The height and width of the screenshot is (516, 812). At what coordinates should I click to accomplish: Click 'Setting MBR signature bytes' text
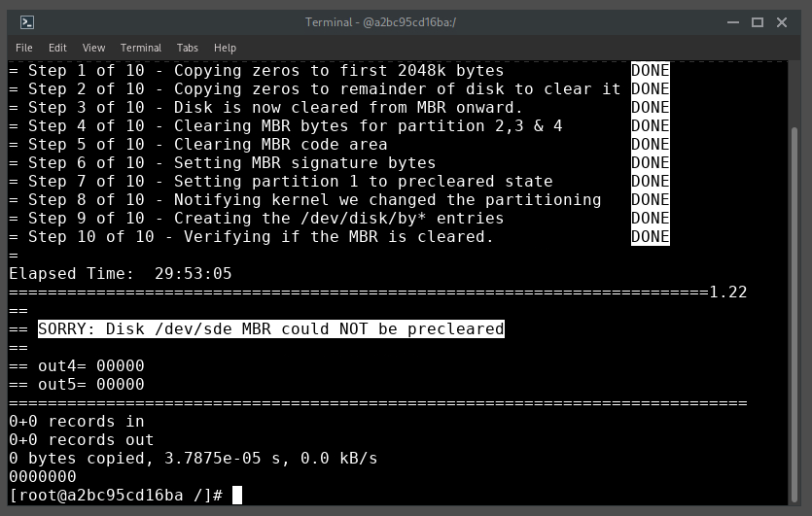[305, 163]
